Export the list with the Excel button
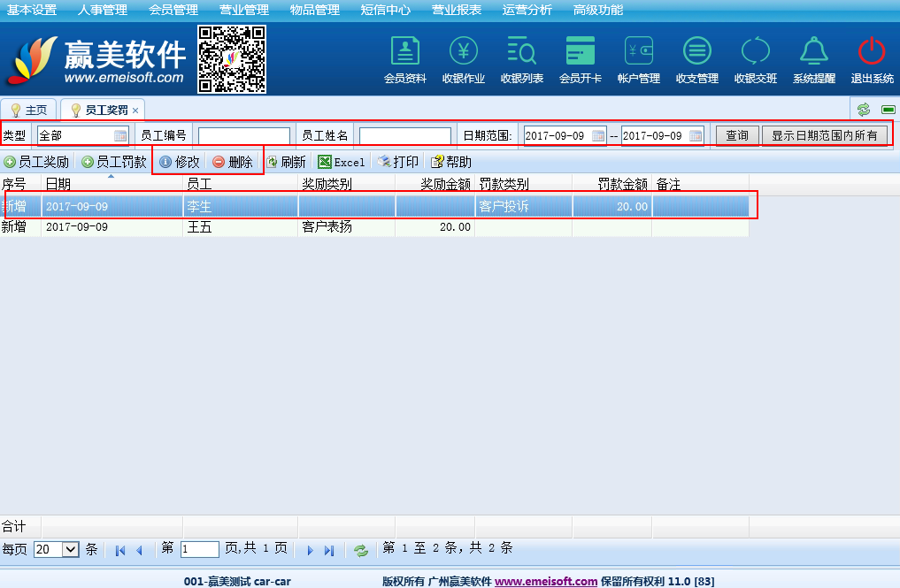This screenshot has width=900, height=588. (342, 162)
